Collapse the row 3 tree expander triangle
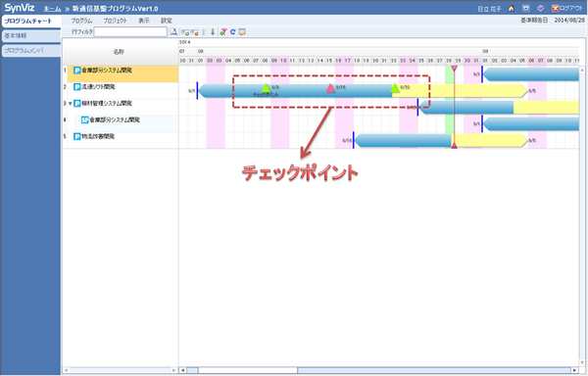The height and width of the screenshot is (376, 588). click(x=71, y=104)
